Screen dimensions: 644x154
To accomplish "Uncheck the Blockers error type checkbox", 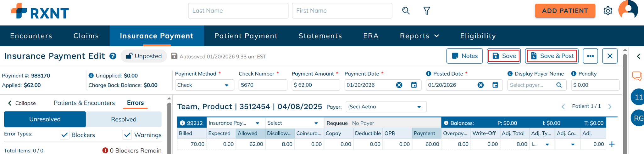I will 64,135.
